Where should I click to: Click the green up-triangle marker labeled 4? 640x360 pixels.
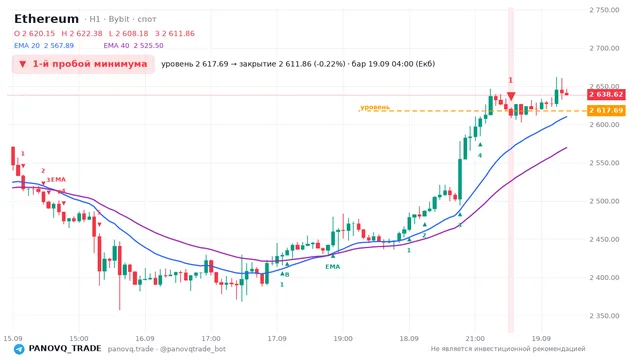pyautogui.click(x=480, y=145)
